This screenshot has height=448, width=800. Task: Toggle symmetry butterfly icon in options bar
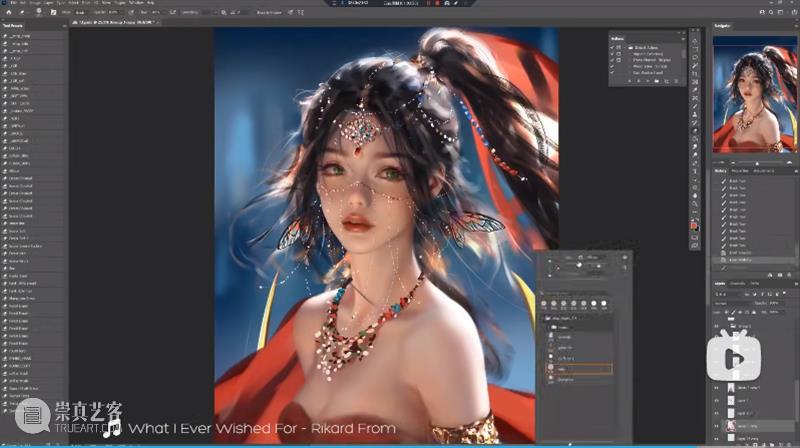(301, 12)
